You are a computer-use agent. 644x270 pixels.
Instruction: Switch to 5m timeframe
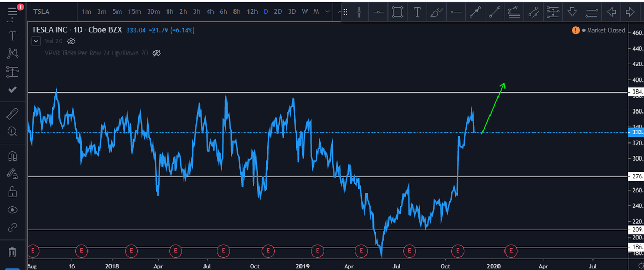pyautogui.click(x=116, y=11)
